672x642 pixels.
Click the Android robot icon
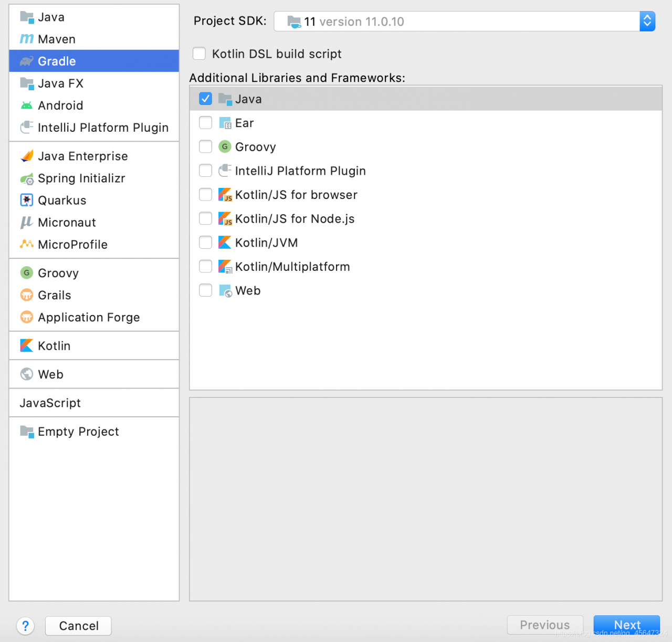pyautogui.click(x=27, y=106)
